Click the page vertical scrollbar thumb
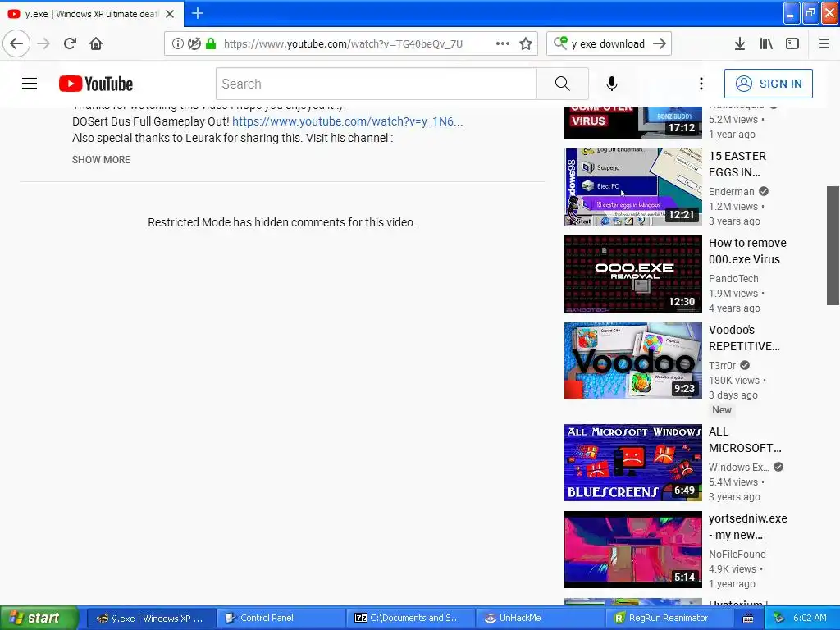 [x=833, y=245]
